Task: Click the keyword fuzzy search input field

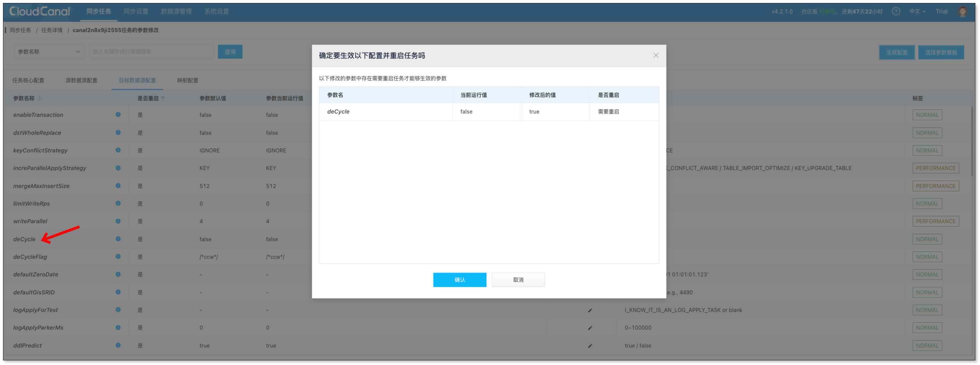Action: pyautogui.click(x=151, y=52)
